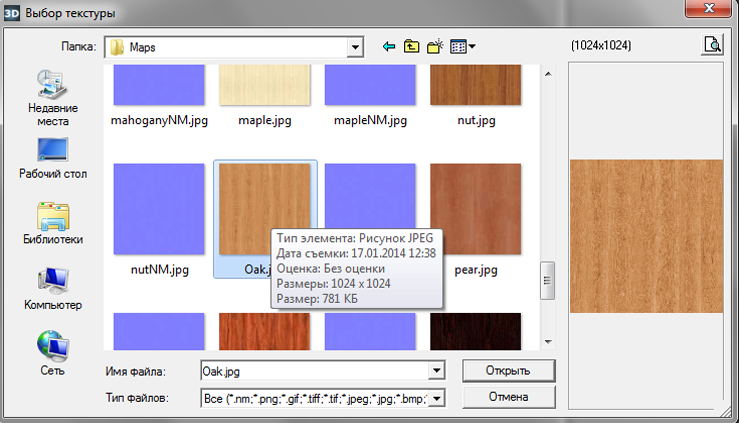Select the maple.jpg thumbnail

tap(264, 85)
